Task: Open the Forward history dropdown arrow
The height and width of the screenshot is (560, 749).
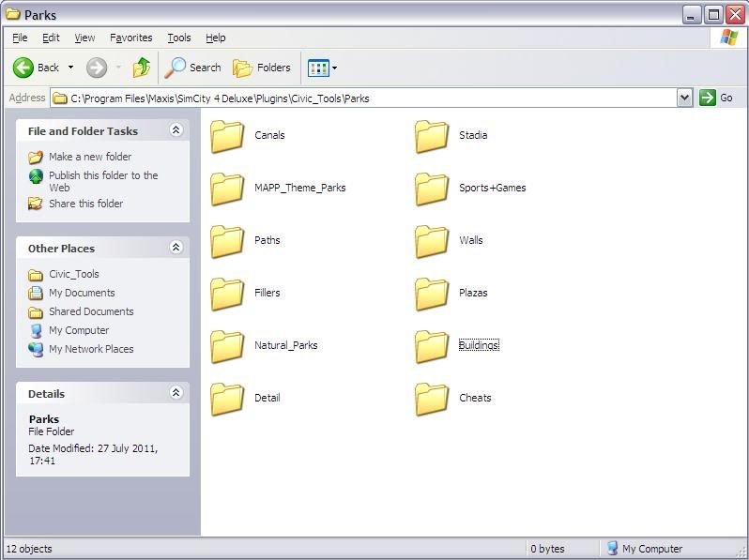Action: click(x=118, y=68)
